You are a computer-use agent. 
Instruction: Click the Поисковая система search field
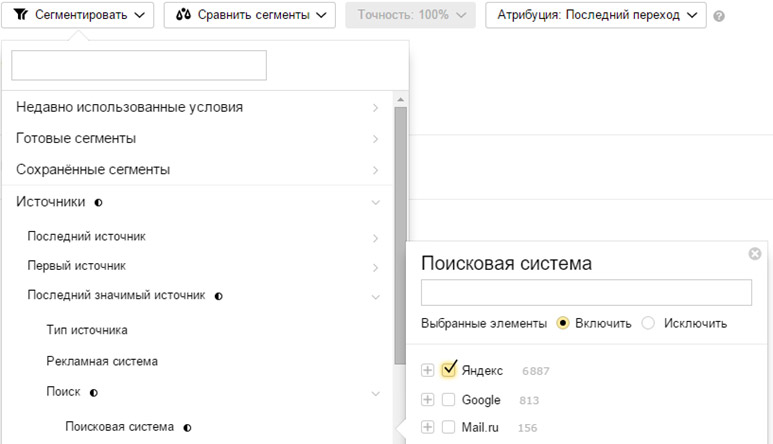click(x=586, y=292)
